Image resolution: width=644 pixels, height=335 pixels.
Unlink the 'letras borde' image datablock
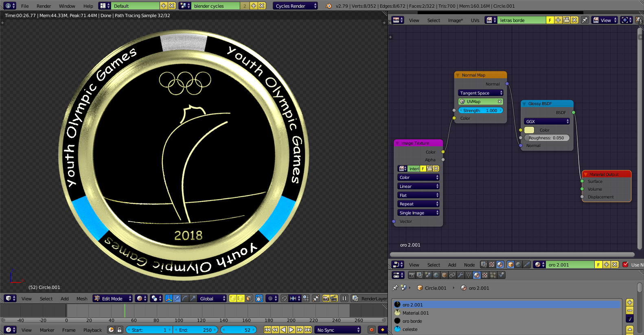click(x=574, y=20)
